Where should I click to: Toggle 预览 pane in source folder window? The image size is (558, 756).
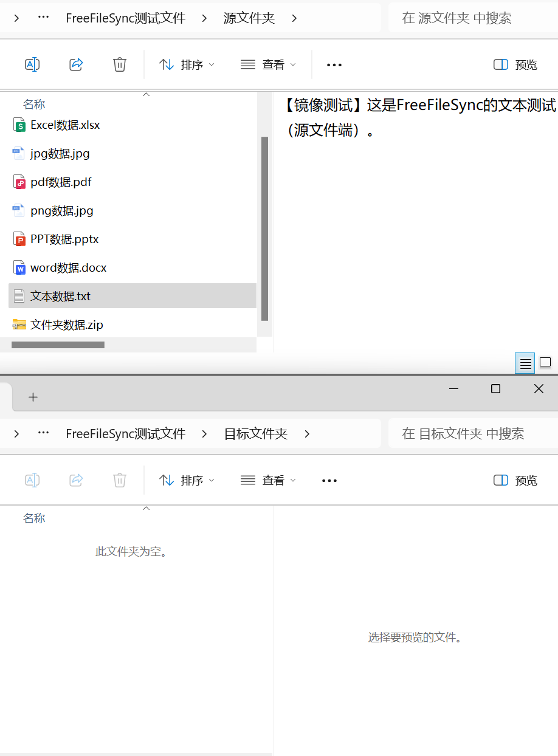[515, 65]
